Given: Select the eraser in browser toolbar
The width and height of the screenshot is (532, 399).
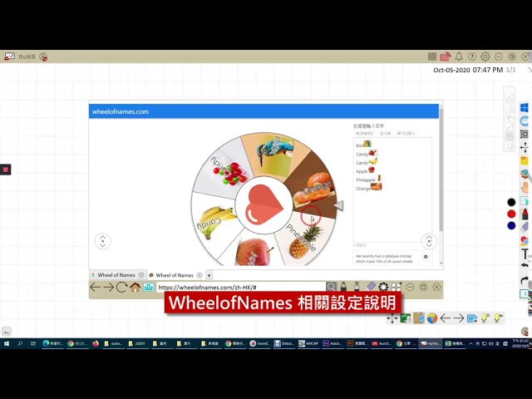Looking at the screenshot, I should [x=371, y=287].
